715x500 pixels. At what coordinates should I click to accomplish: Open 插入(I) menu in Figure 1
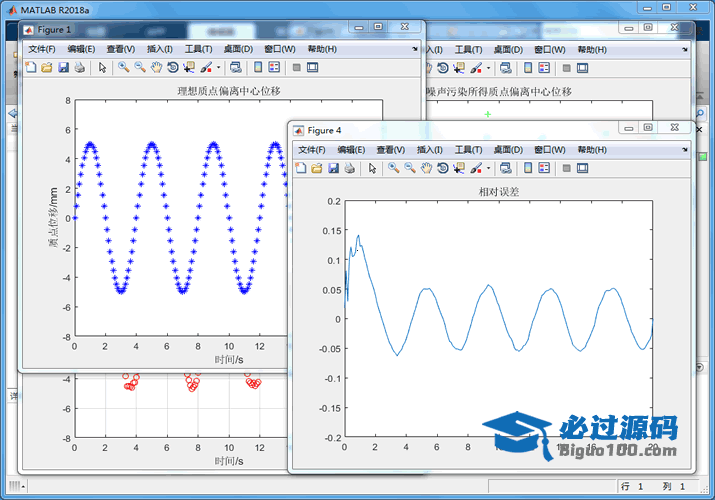pyautogui.click(x=160, y=49)
